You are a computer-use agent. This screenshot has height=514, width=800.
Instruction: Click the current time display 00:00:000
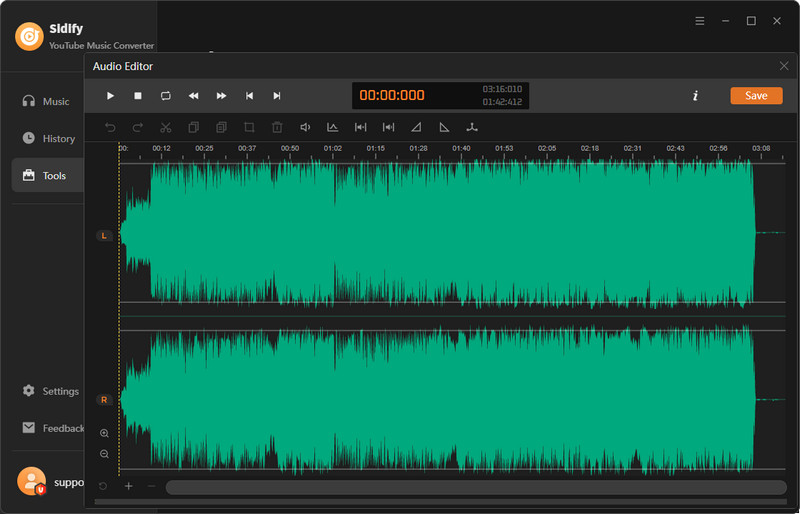click(392, 95)
